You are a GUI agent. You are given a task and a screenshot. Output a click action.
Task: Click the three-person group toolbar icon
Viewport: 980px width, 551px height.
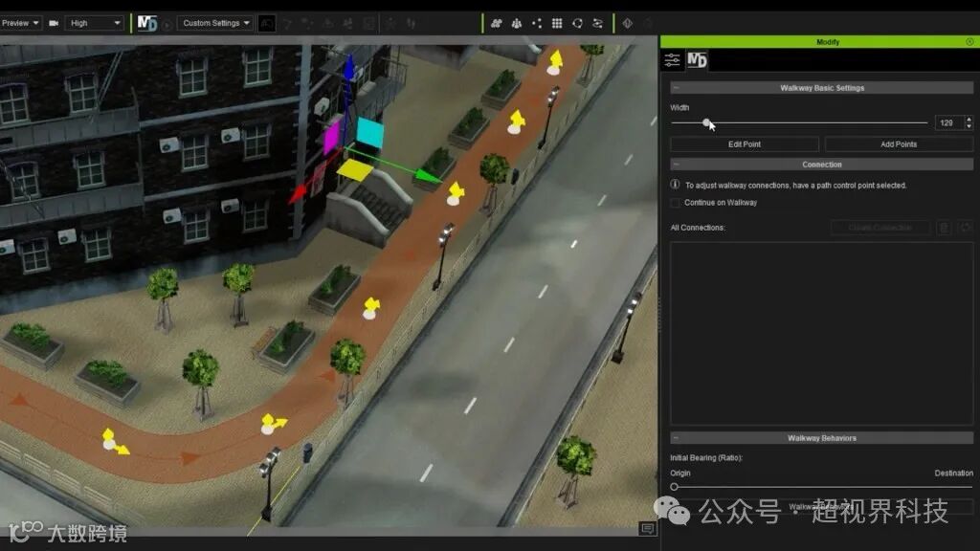click(517, 23)
